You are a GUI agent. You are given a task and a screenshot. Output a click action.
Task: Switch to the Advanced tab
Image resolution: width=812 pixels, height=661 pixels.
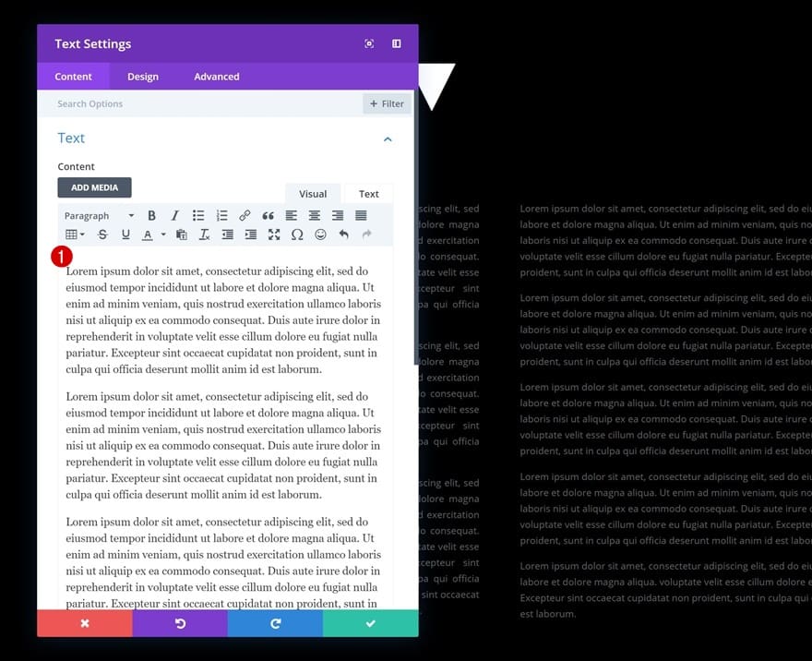pos(217,77)
